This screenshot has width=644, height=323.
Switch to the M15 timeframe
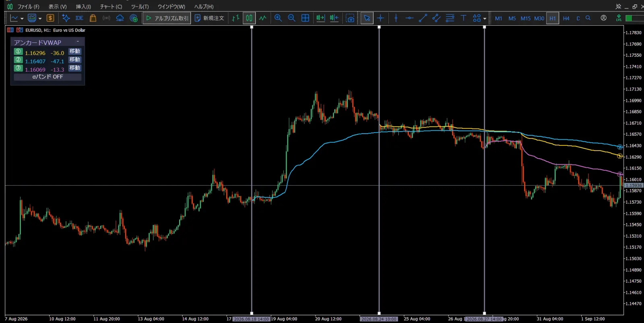525,19
